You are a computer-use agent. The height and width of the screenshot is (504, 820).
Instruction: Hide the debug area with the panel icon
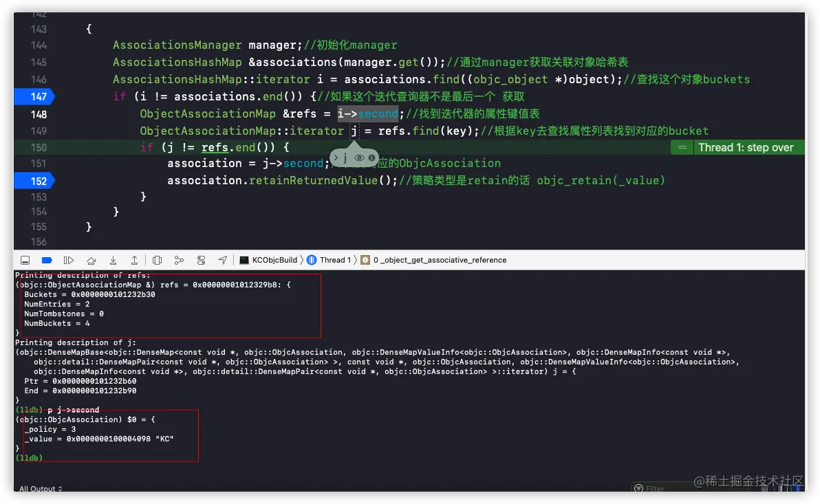tap(25, 260)
